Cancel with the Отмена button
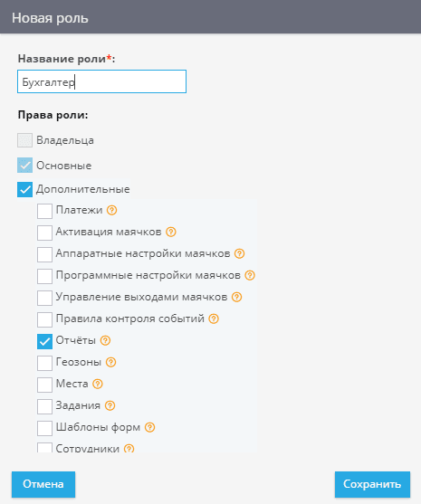 click(x=43, y=484)
